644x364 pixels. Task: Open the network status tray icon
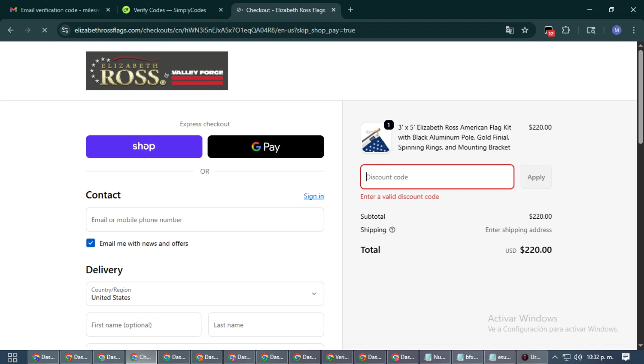pyautogui.click(x=566, y=357)
